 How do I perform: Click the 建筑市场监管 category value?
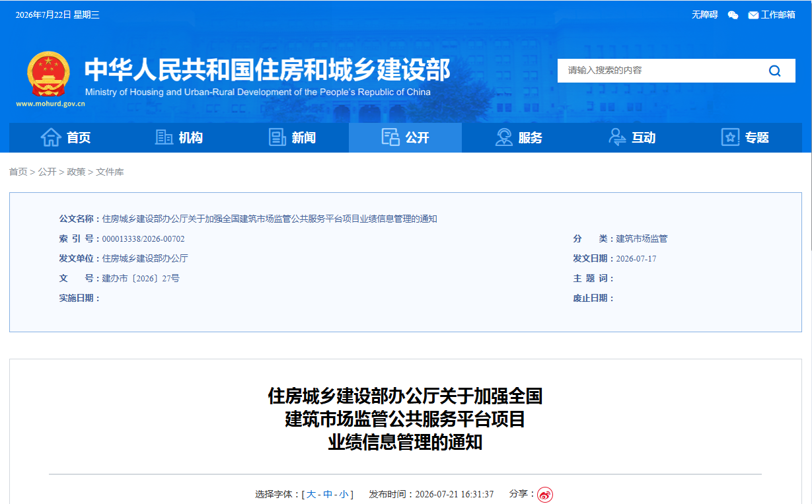[x=642, y=239]
